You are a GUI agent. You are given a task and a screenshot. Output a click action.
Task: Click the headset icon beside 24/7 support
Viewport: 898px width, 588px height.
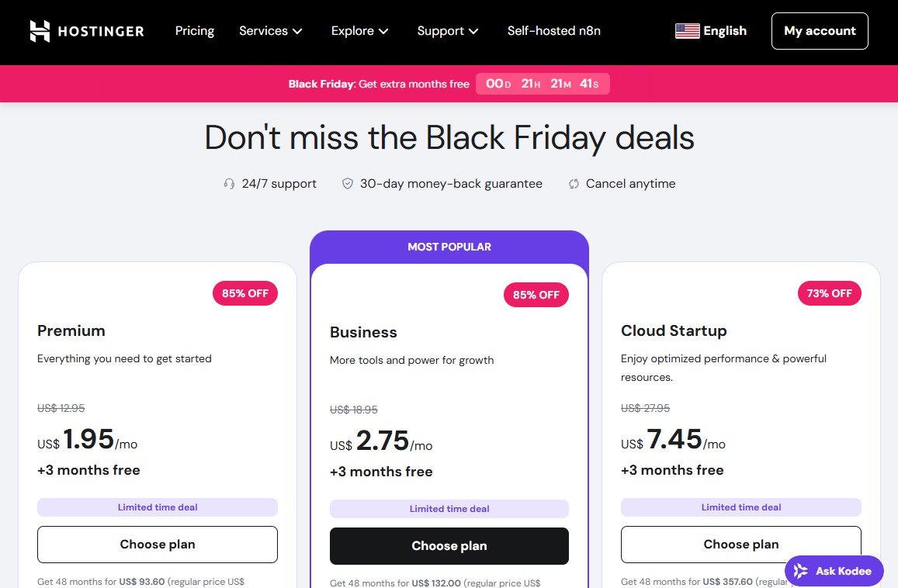tap(228, 183)
